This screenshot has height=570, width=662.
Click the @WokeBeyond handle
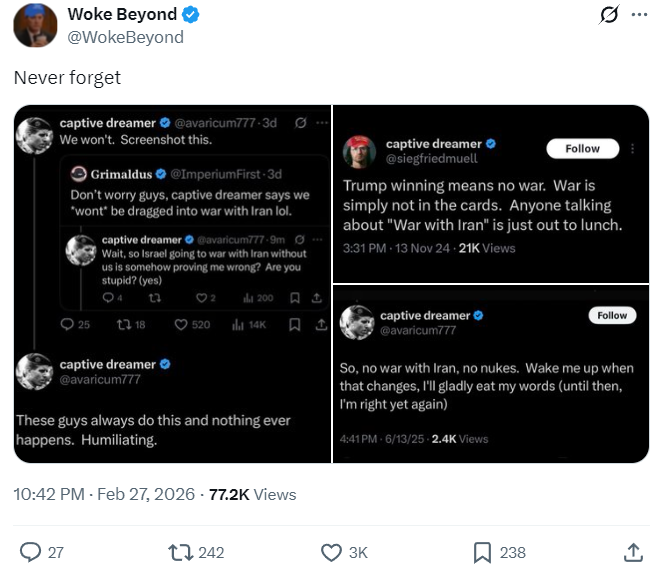(x=126, y=37)
